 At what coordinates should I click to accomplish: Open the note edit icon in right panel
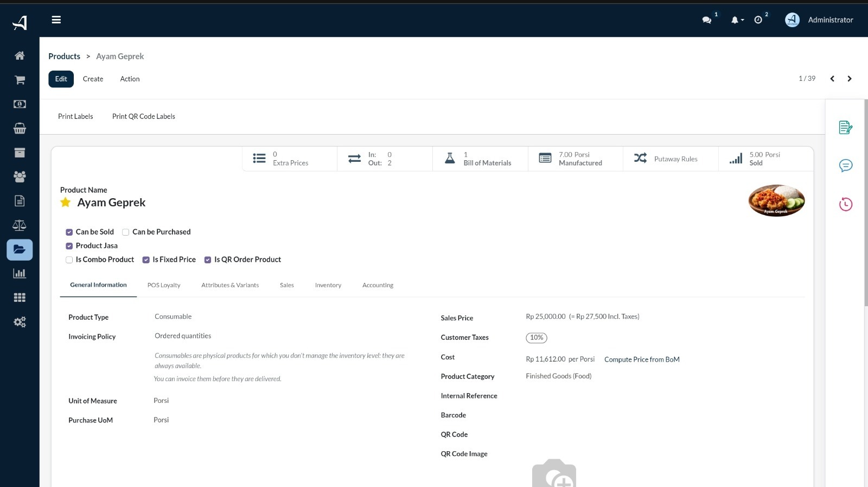click(x=846, y=127)
